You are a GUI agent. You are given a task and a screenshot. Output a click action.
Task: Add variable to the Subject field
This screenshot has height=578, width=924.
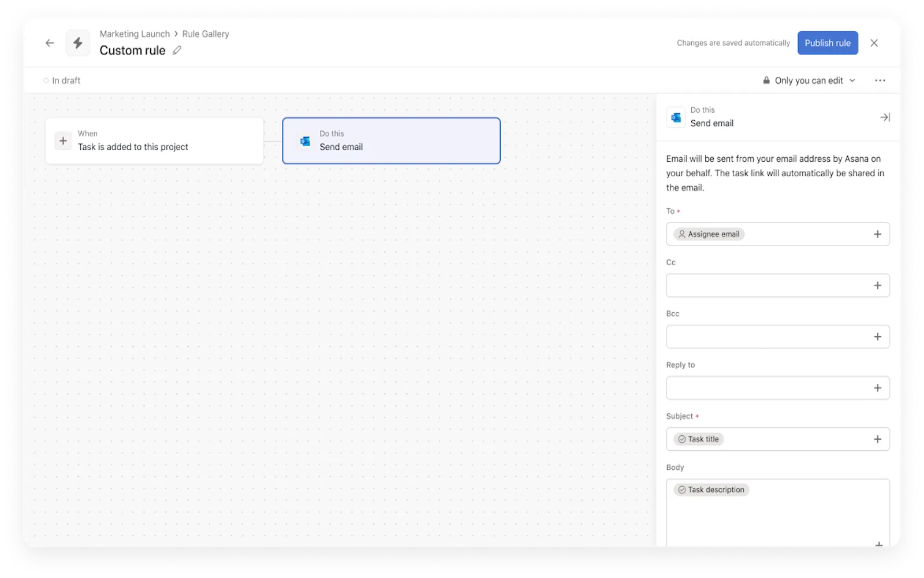877,439
